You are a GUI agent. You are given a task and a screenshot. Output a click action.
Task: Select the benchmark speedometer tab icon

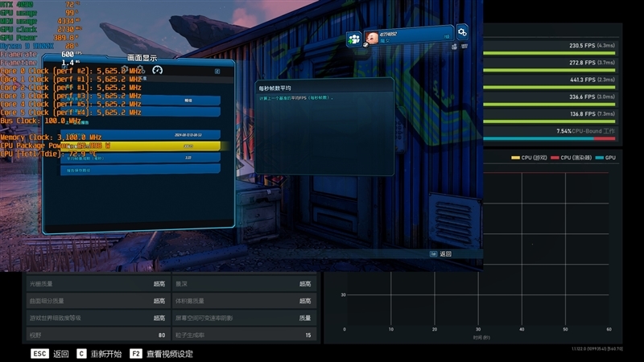point(157,70)
